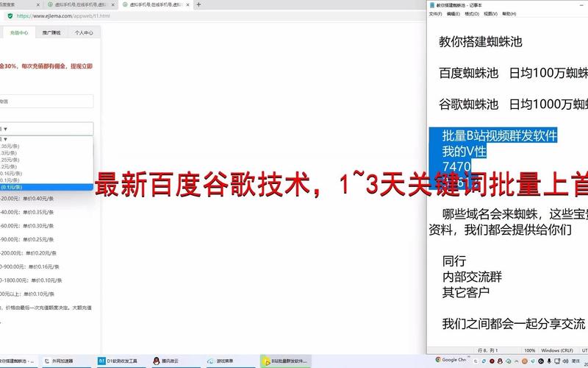
Task: Click the price row 单价0.35元/条
Action: tap(27, 212)
